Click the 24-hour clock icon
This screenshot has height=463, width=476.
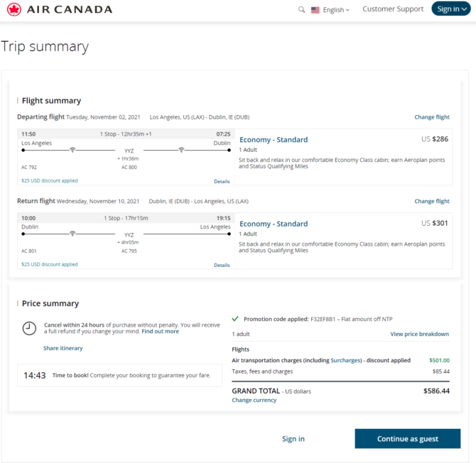pyautogui.click(x=29, y=328)
